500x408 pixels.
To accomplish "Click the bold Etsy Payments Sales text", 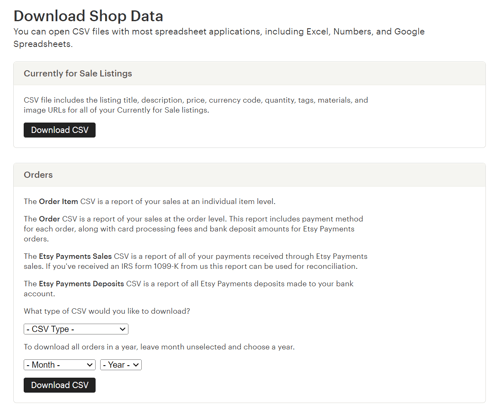I will (75, 256).
